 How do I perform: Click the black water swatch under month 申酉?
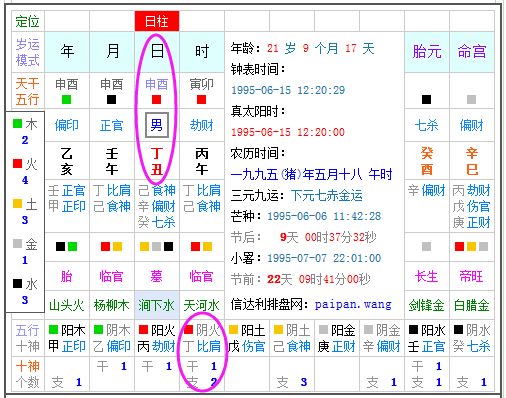(x=112, y=99)
